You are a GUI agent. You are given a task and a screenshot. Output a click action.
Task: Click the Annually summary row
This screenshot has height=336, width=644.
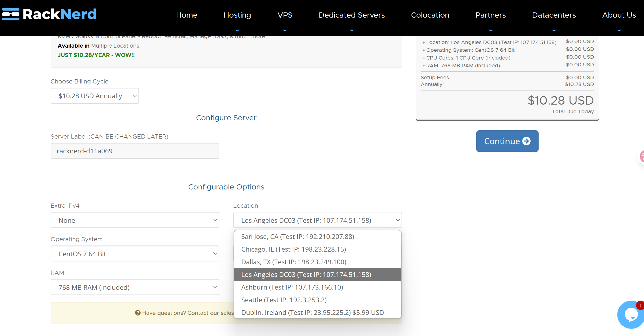pos(507,84)
